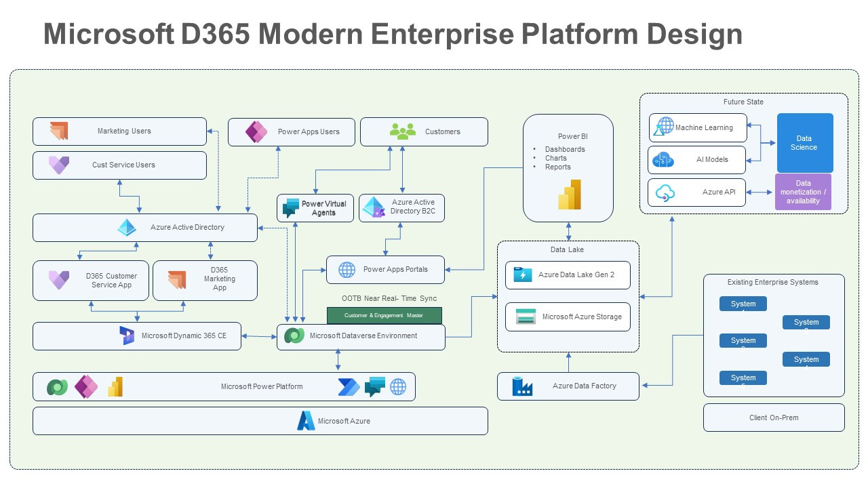Select the Power Apps Portals globe icon
This screenshot has height=488, width=868.
point(347,270)
